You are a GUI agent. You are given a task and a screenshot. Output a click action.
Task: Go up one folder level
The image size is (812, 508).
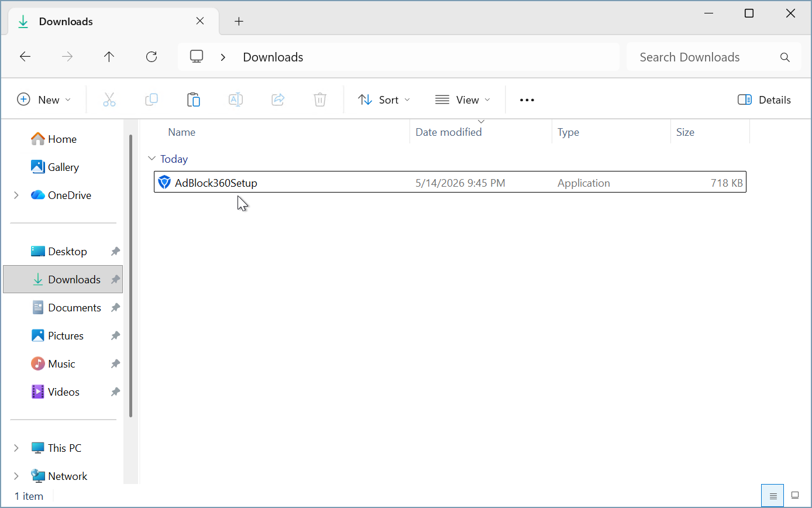tap(109, 57)
